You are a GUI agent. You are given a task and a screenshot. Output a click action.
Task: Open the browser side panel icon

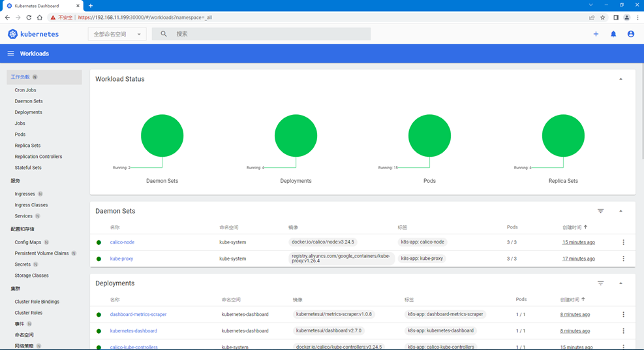616,18
